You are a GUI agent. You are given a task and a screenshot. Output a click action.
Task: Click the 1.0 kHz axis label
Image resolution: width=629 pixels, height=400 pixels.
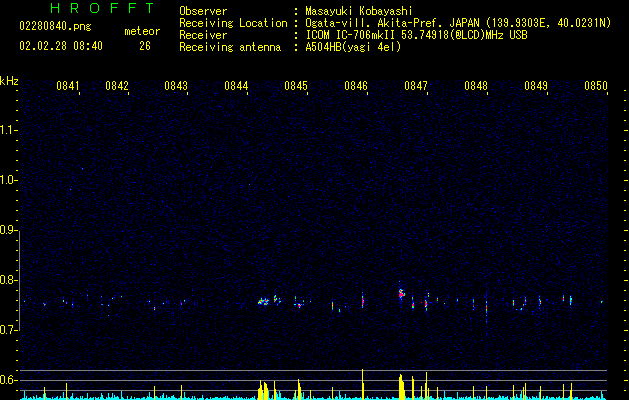click(x=9, y=180)
